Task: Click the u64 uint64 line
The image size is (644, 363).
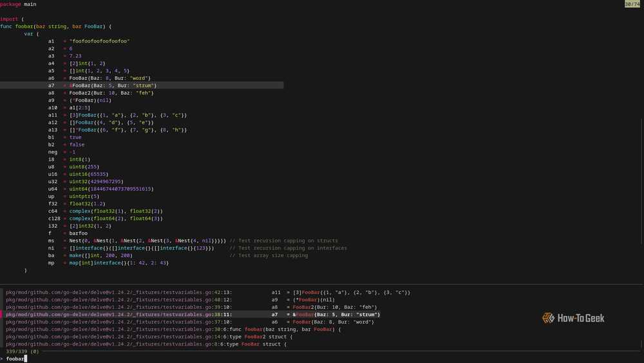Action: coord(100,189)
